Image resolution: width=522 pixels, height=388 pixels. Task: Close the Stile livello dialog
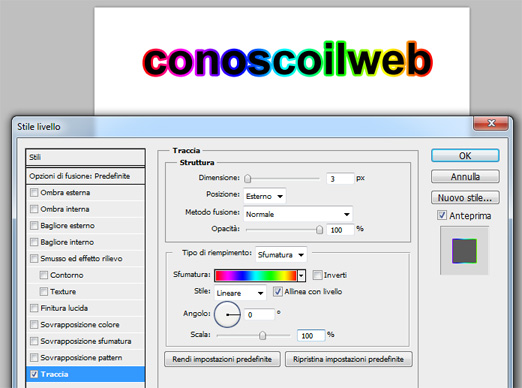491,123
